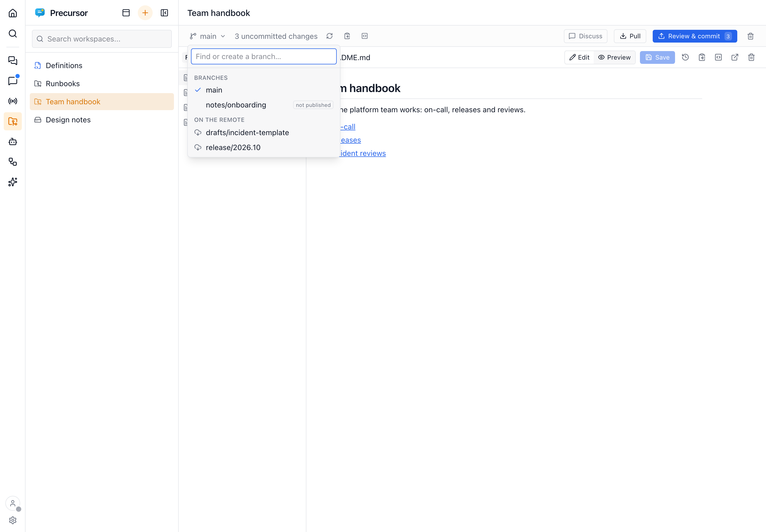The image size is (766, 532).
Task: Open the Home icon in left rail
Action: click(13, 13)
